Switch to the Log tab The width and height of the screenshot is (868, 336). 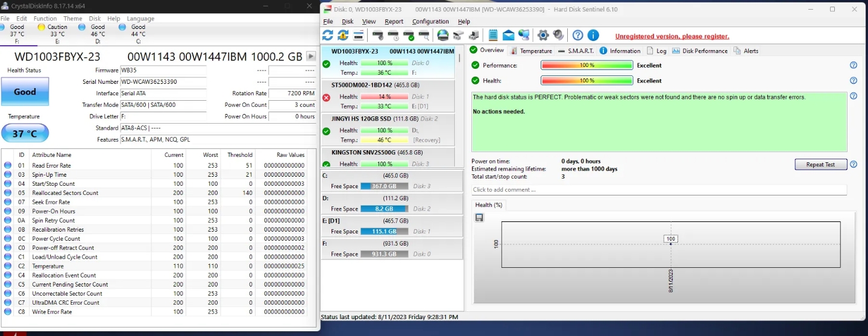click(x=657, y=51)
